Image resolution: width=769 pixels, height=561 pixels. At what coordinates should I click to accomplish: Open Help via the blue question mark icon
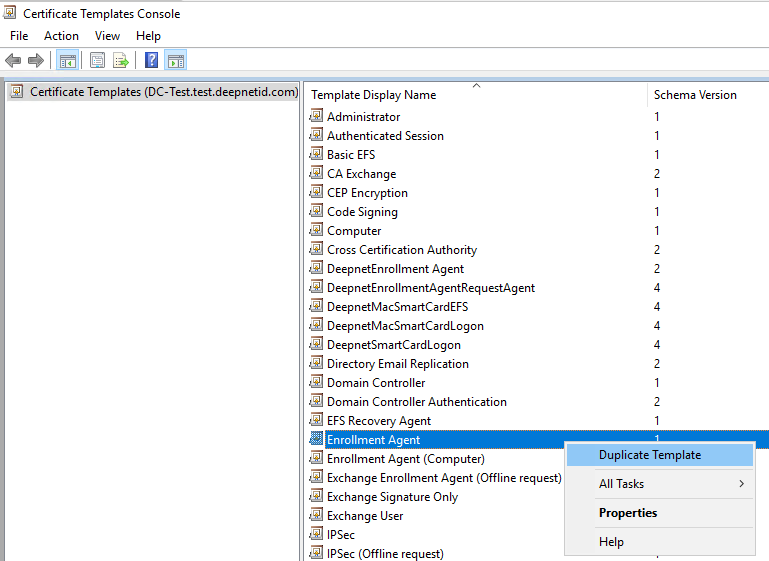151,60
